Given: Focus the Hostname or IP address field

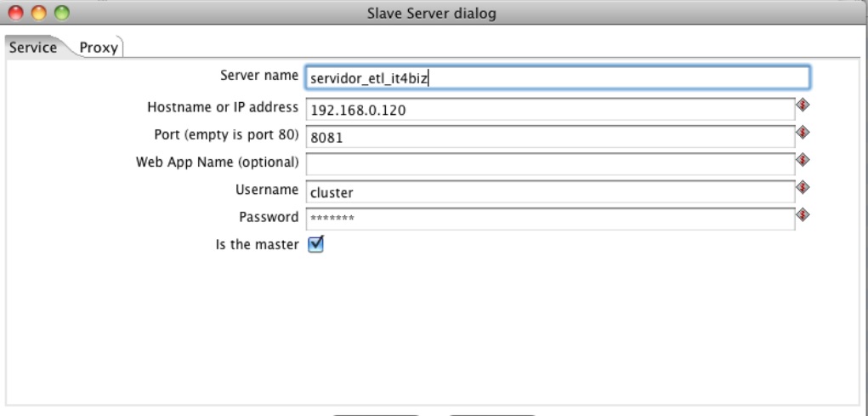Looking at the screenshot, I should coord(550,110).
